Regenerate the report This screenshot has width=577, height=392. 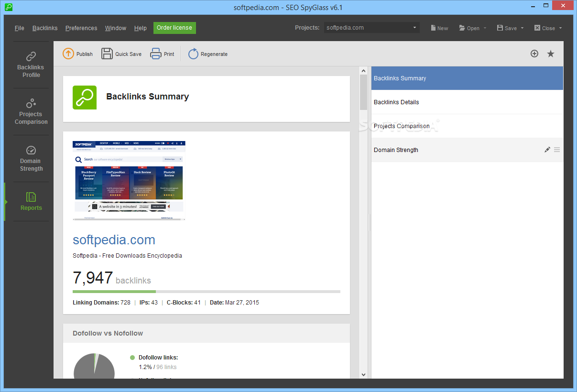coord(208,54)
